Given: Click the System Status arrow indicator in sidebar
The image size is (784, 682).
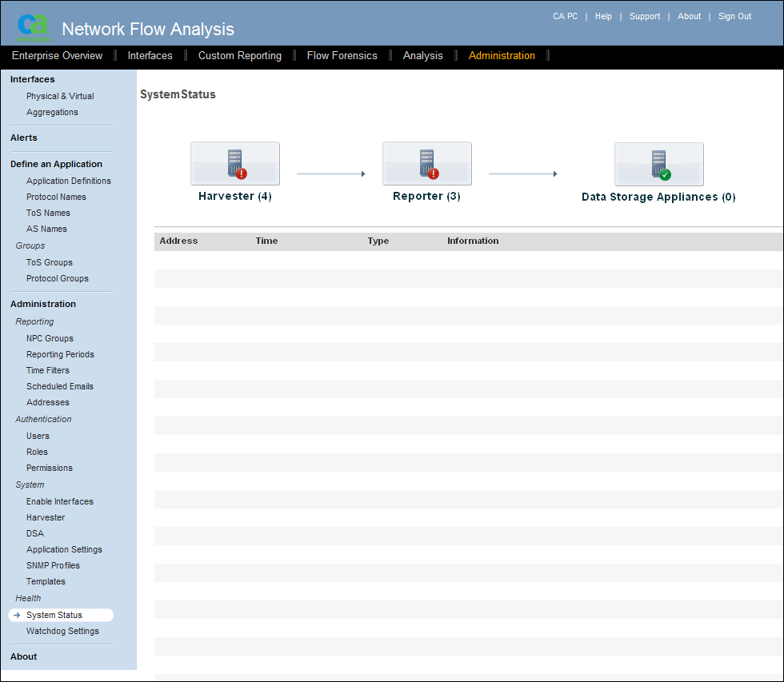Looking at the screenshot, I should [15, 615].
